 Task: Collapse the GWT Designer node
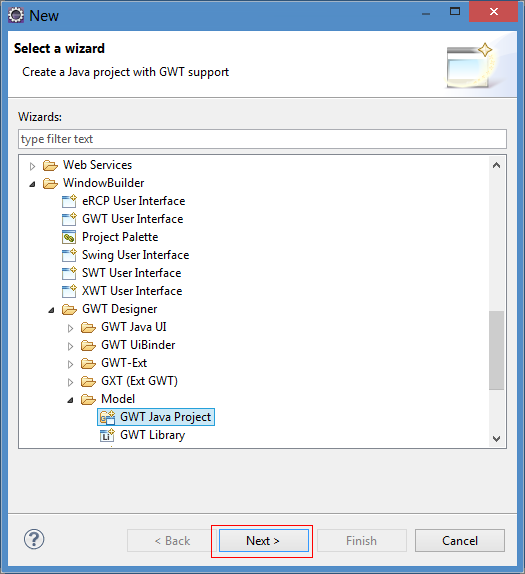pos(51,310)
